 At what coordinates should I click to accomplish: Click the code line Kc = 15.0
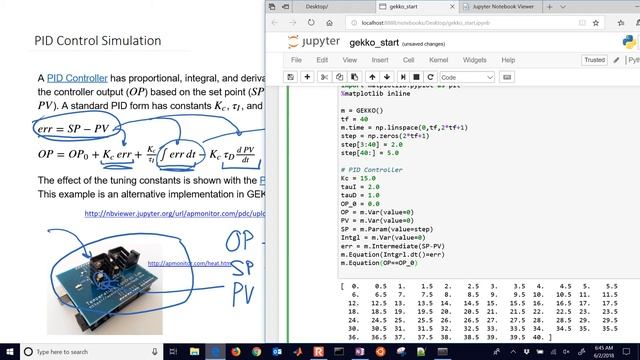pyautogui.click(x=358, y=178)
